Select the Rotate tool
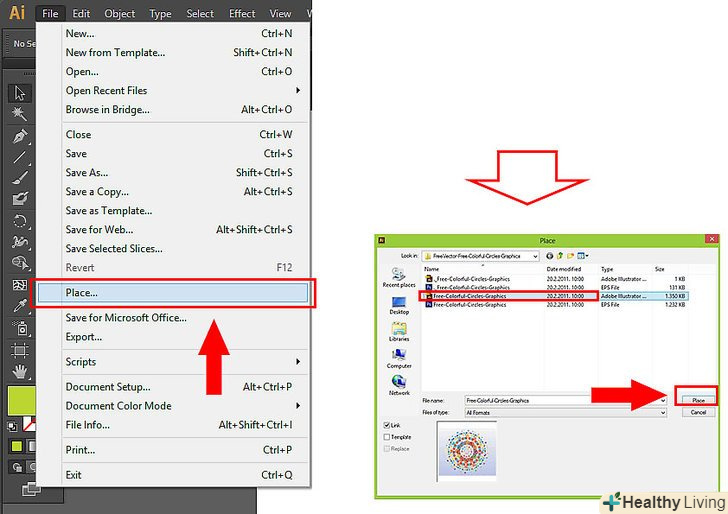 [x=20, y=221]
